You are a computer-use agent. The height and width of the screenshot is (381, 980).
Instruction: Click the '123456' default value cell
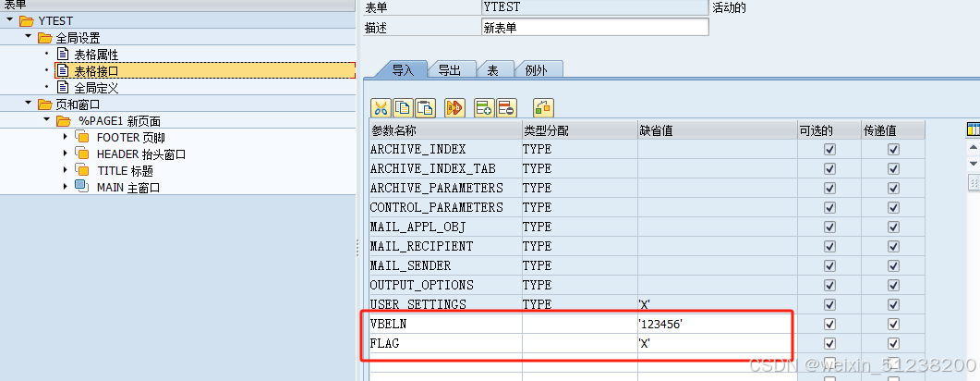718,324
